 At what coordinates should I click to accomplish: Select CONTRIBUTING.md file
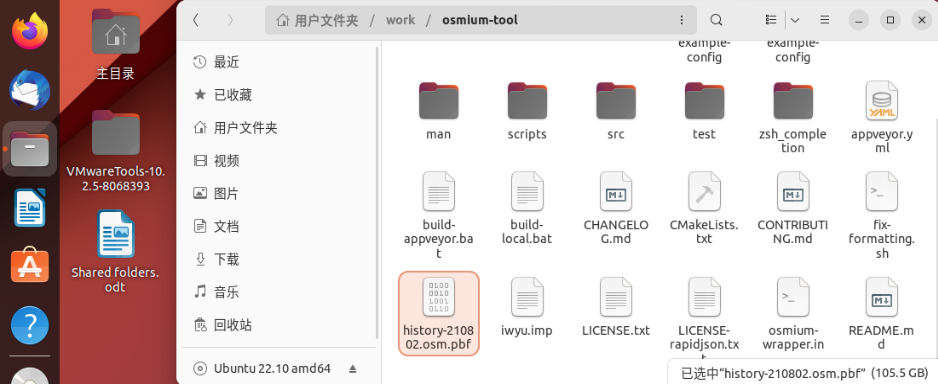pyautogui.click(x=793, y=208)
